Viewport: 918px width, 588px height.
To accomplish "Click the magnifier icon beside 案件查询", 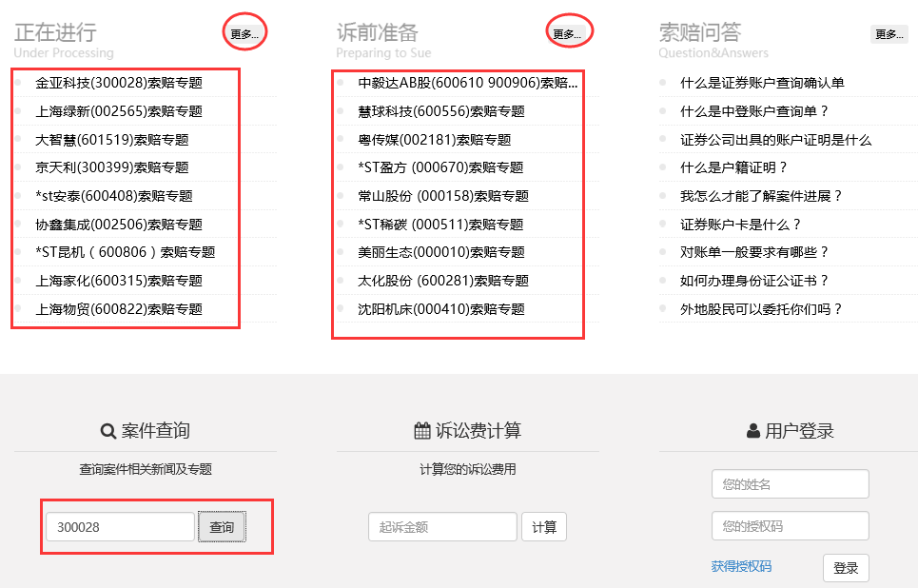I will (x=108, y=431).
